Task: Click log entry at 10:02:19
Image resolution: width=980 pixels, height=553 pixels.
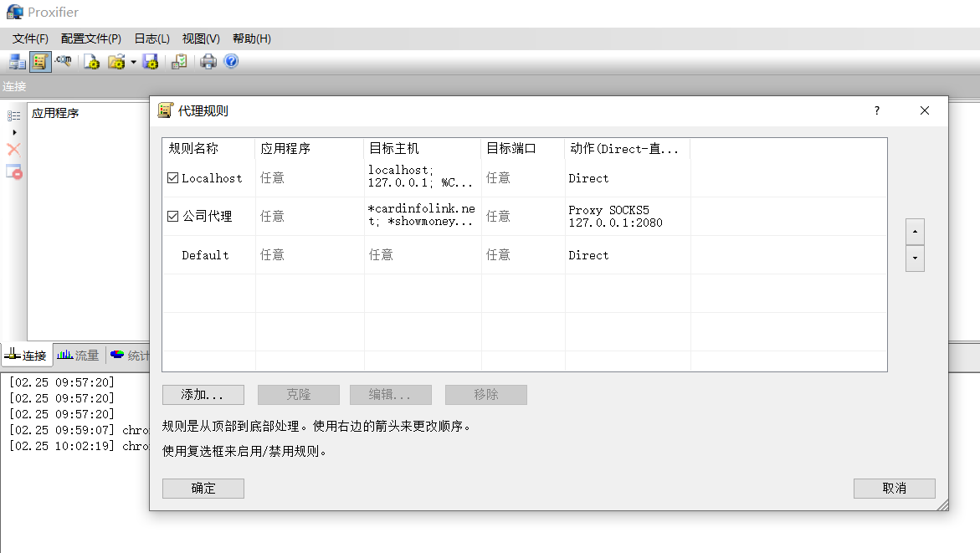Action: coord(80,446)
